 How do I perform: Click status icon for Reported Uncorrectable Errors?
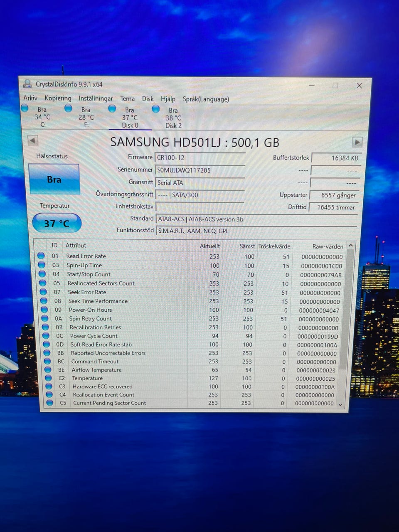[x=47, y=353]
